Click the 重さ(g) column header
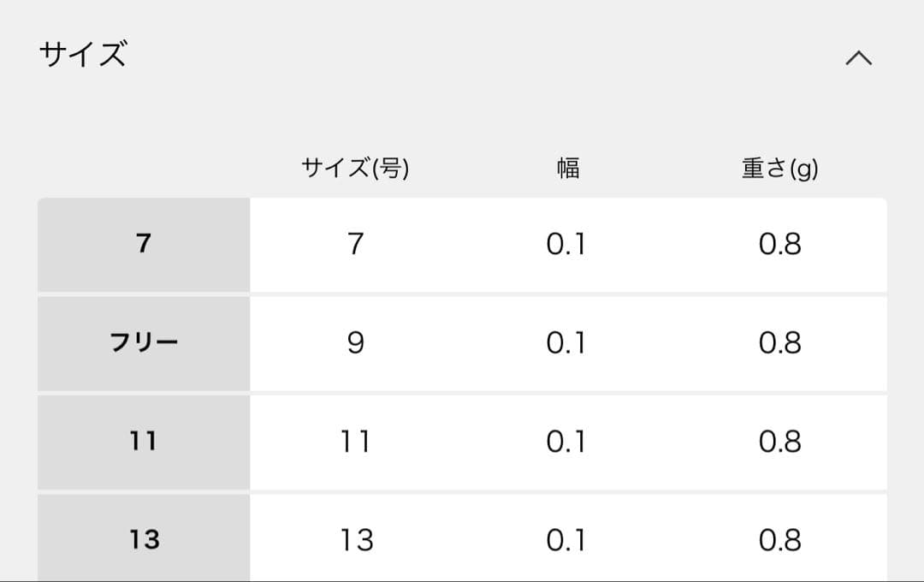This screenshot has width=924, height=582. 779,167
